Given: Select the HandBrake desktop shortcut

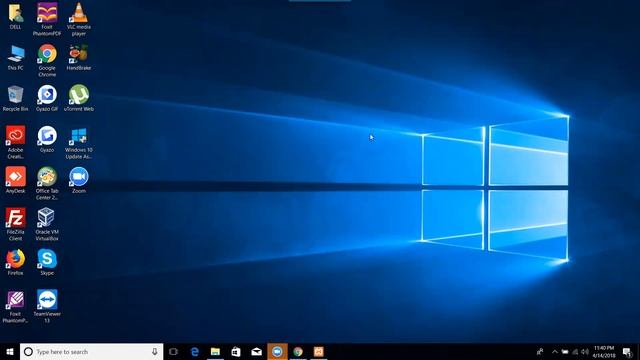Looking at the screenshot, I should [79, 58].
